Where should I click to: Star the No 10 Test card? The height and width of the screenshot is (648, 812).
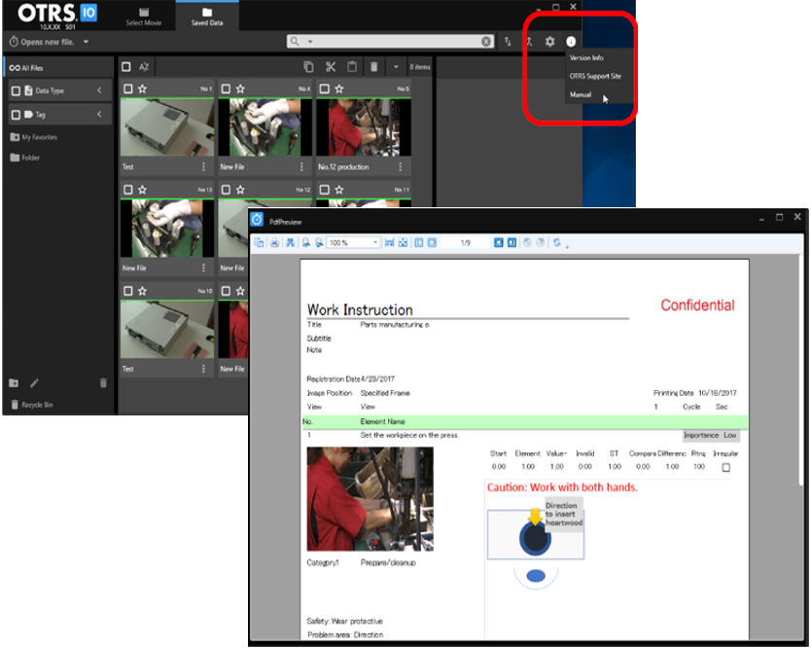click(142, 291)
